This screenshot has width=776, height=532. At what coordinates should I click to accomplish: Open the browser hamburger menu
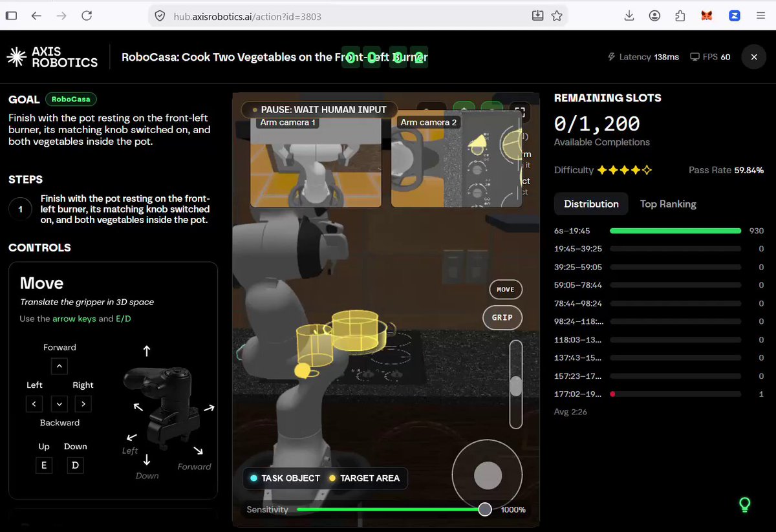click(x=760, y=16)
